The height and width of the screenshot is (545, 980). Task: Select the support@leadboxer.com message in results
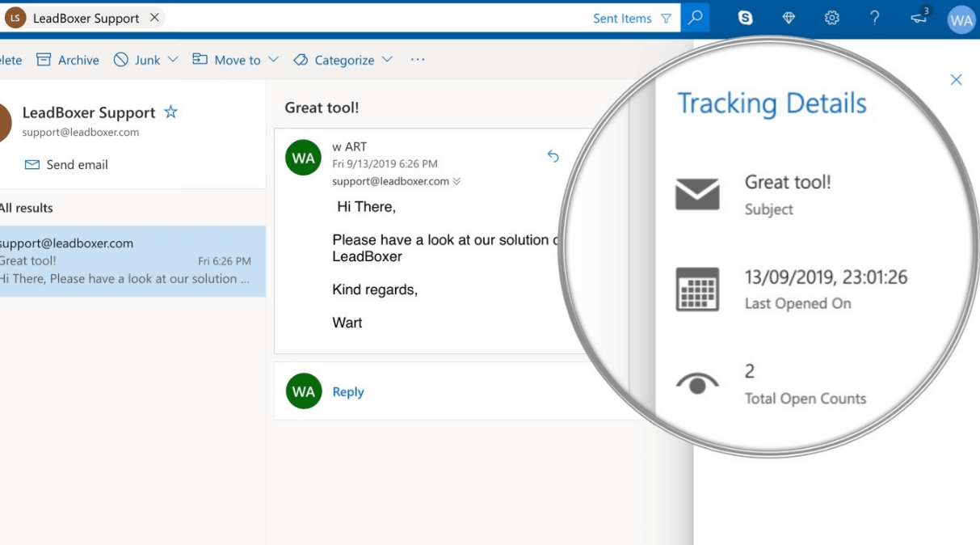point(132,261)
